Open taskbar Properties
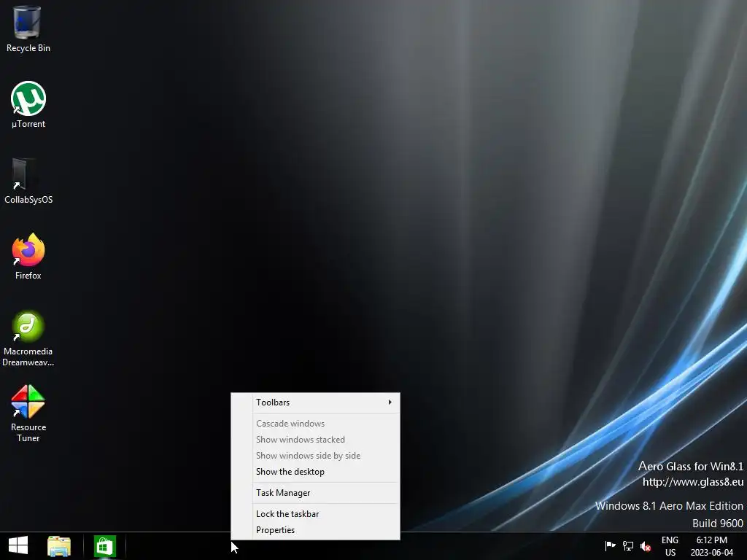This screenshot has height=560, width=747. [x=315, y=530]
